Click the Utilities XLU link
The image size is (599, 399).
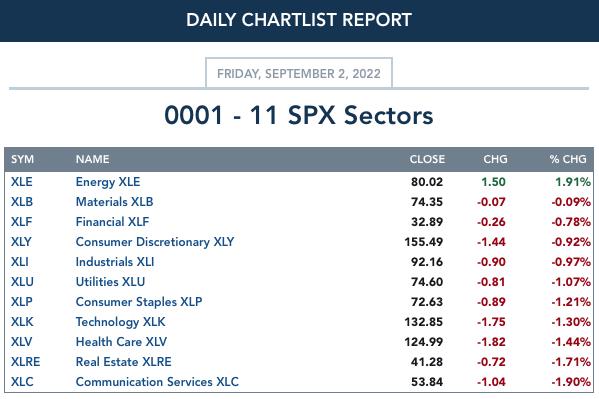110,282
